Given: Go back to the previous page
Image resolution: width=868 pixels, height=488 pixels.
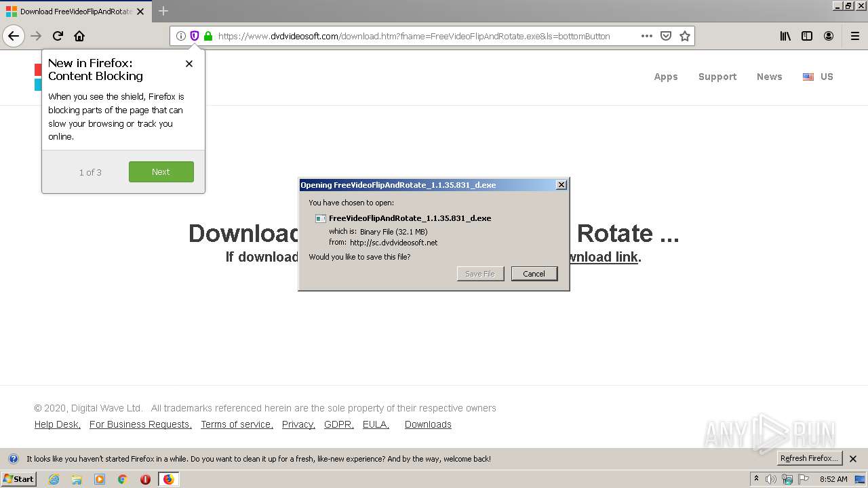Looking at the screenshot, I should tap(14, 36).
